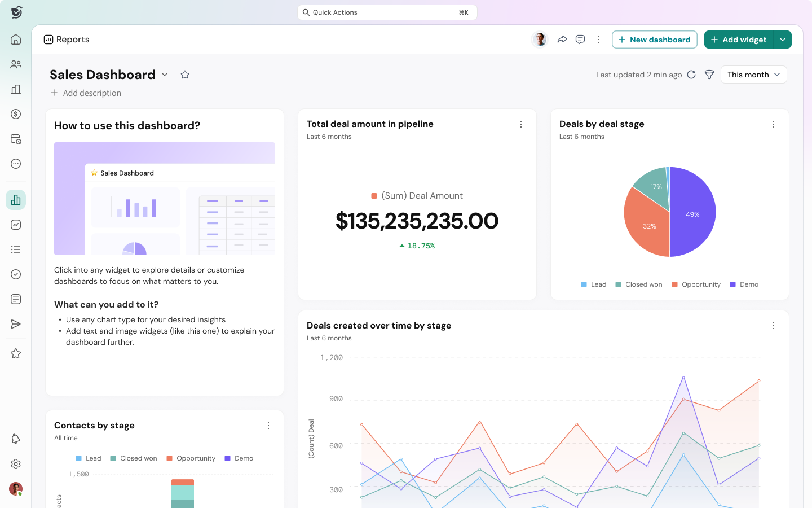Click the Last updated 2 min ago text
This screenshot has height=508, width=812.
(x=639, y=75)
